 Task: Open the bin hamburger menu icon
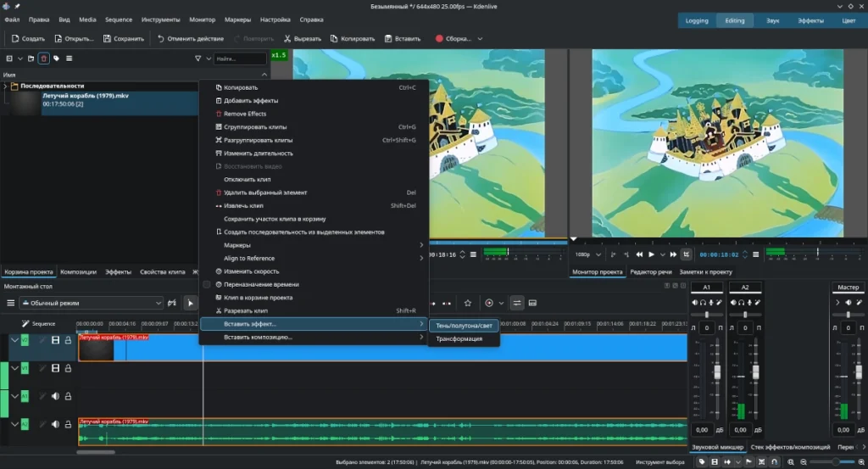coord(70,59)
